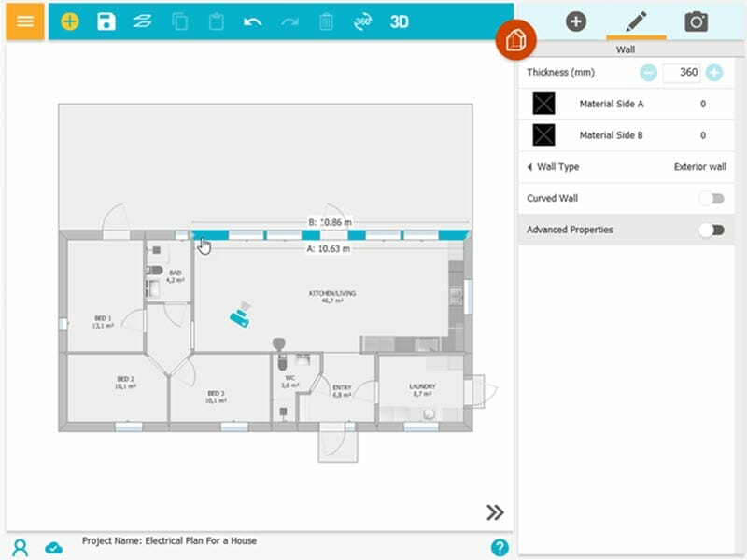Select the copy tool in the toolbar
747x560 pixels.
pyautogui.click(x=179, y=21)
